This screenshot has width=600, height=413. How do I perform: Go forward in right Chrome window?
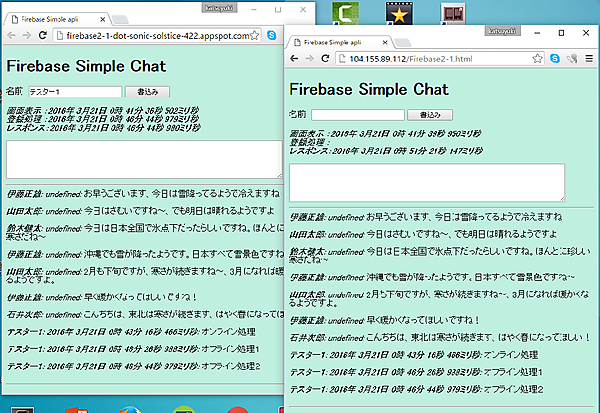tap(310, 59)
